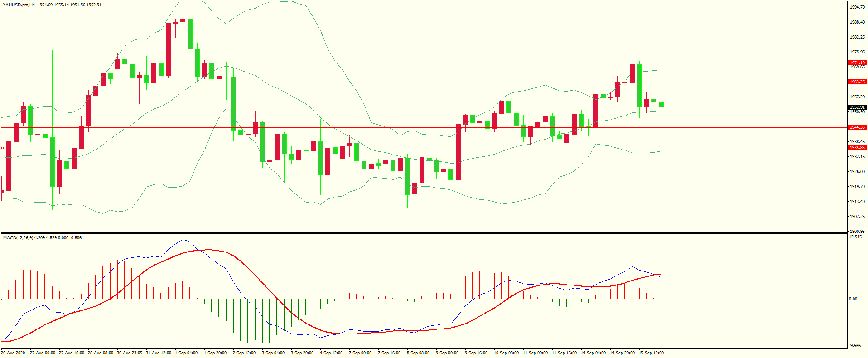Click the 31 Aug 12:00 time label

pos(159,353)
